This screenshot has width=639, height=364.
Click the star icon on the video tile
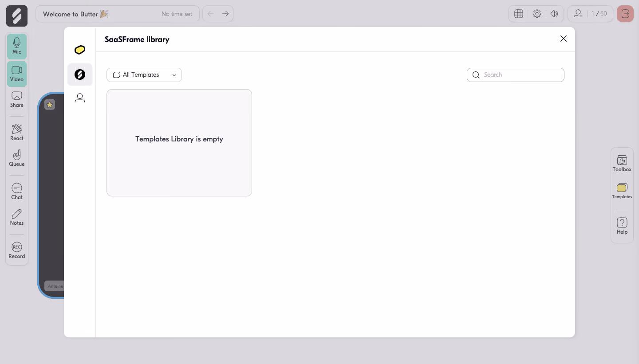tap(50, 105)
